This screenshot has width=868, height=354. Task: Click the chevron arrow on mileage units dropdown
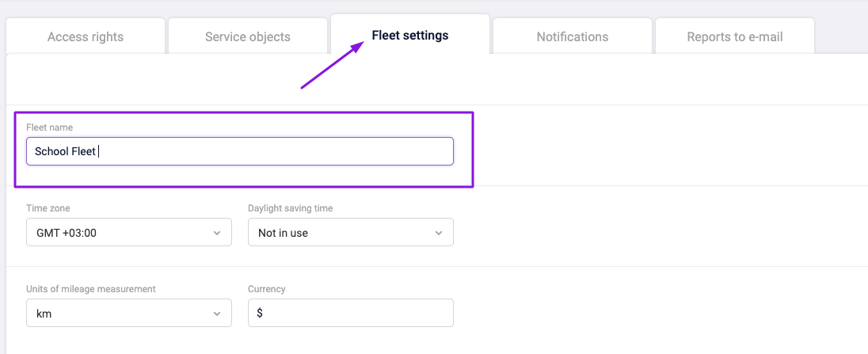[218, 314]
